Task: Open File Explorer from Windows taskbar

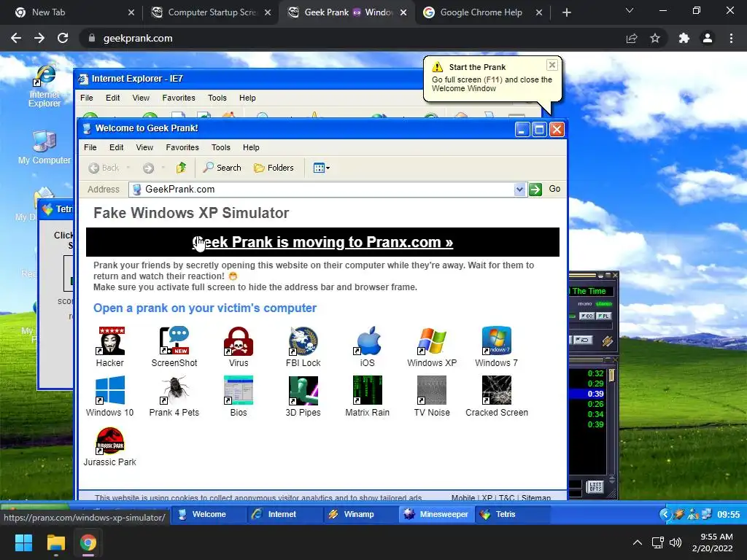Action: point(55,542)
